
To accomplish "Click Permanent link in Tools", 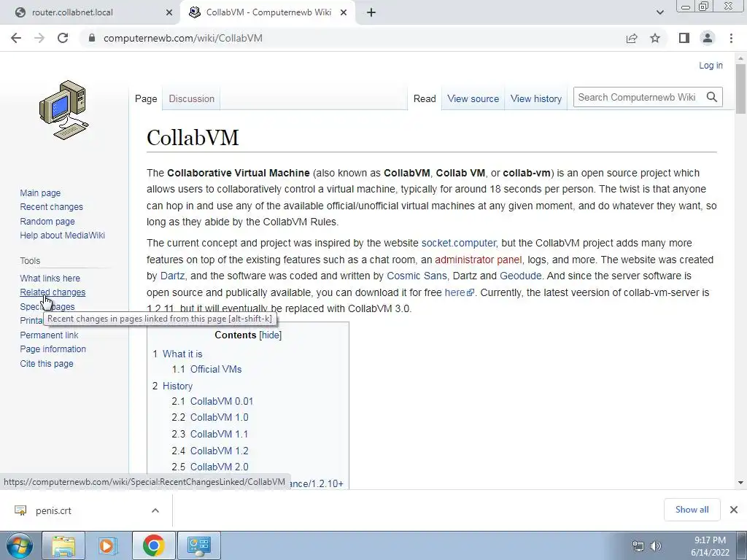I will (49, 335).
